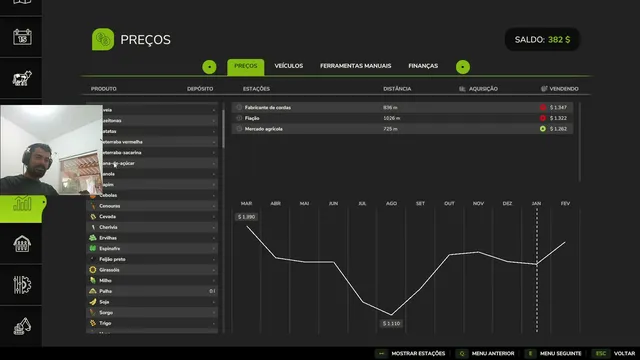Click the Espinafre spinach icon
The image size is (640, 360).
tap(93, 249)
